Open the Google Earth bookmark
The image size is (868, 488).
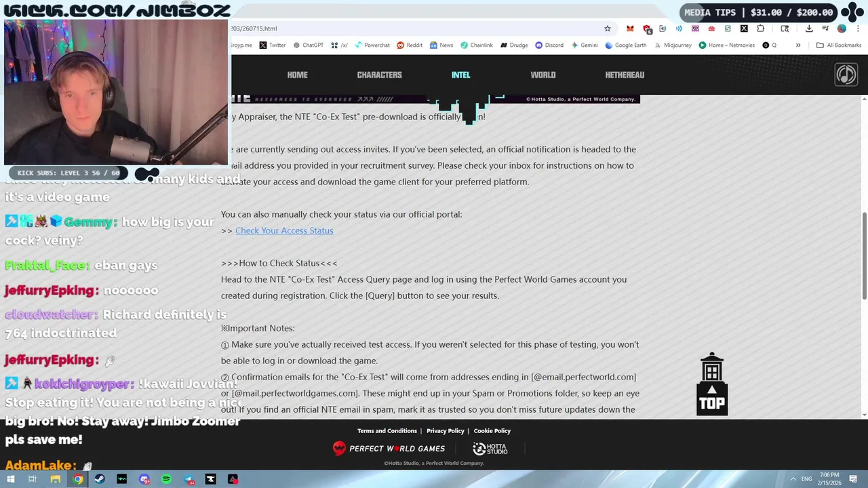point(626,45)
